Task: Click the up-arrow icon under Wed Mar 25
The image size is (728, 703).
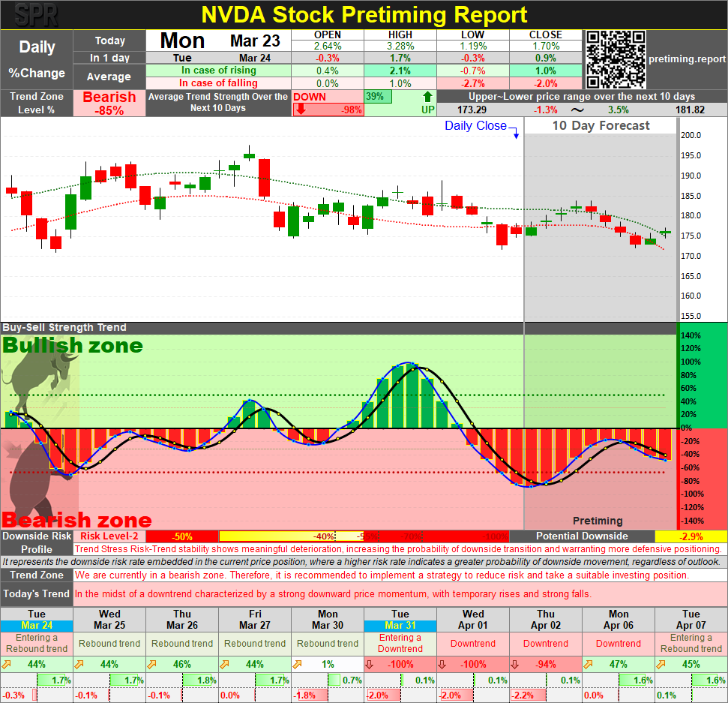Action: [79, 665]
